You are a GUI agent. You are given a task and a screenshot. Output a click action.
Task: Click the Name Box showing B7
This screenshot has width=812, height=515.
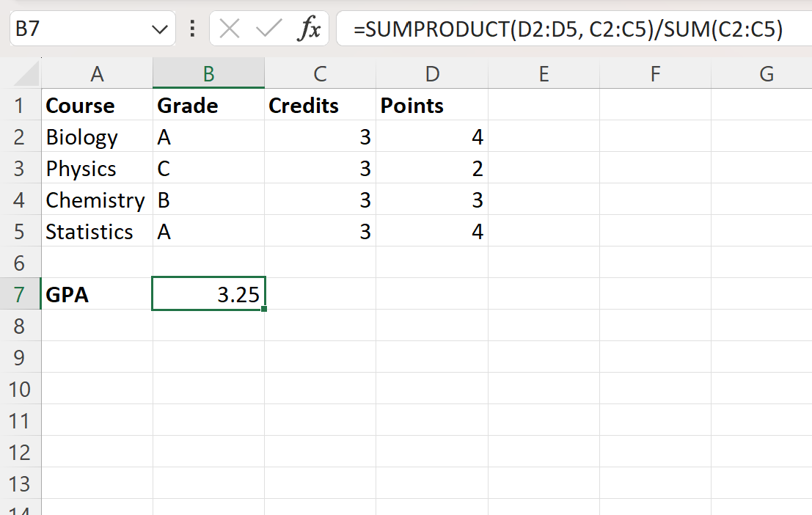92,29
